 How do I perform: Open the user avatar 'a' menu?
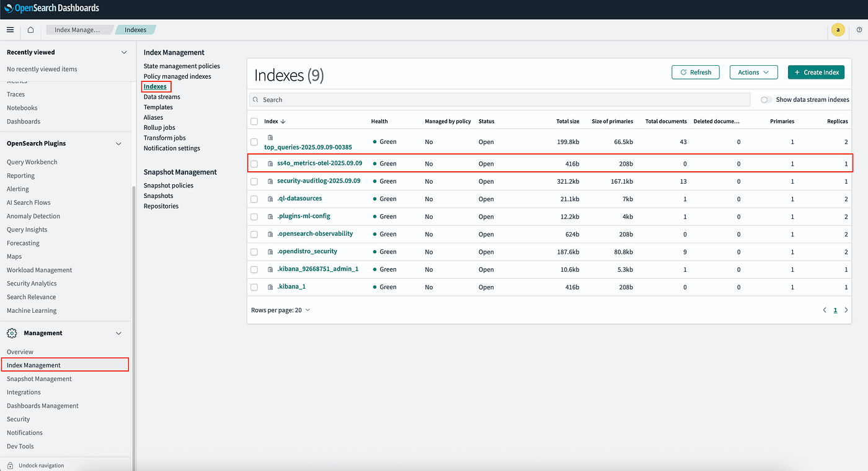pyautogui.click(x=838, y=30)
